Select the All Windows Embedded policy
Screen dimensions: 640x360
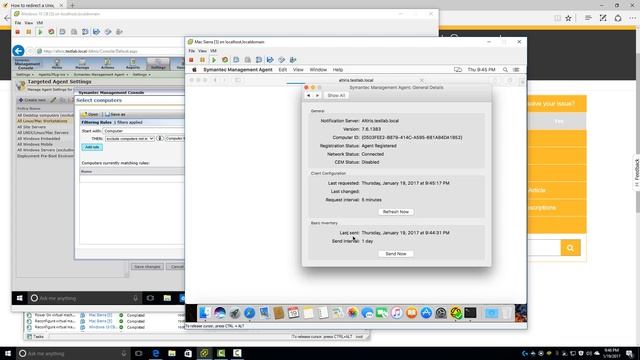(38, 138)
